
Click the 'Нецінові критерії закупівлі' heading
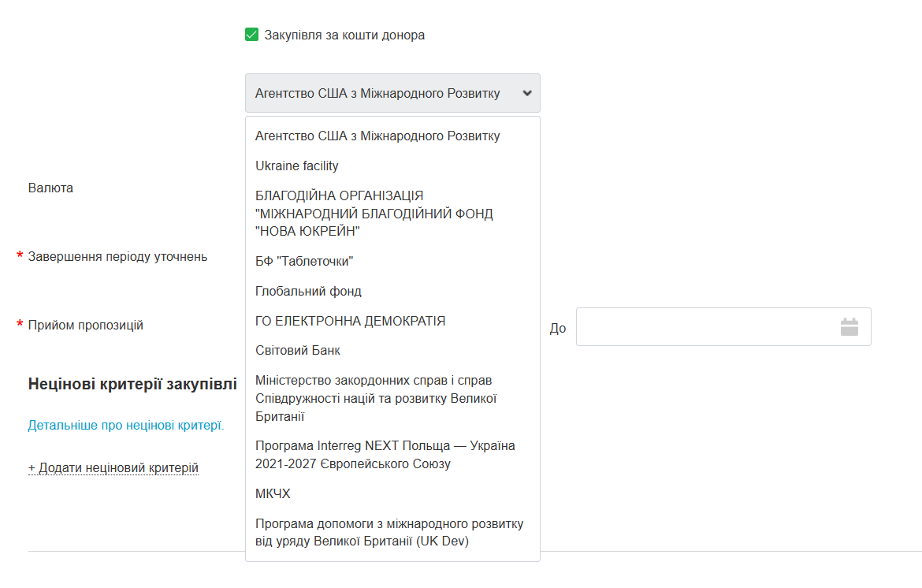(x=132, y=385)
